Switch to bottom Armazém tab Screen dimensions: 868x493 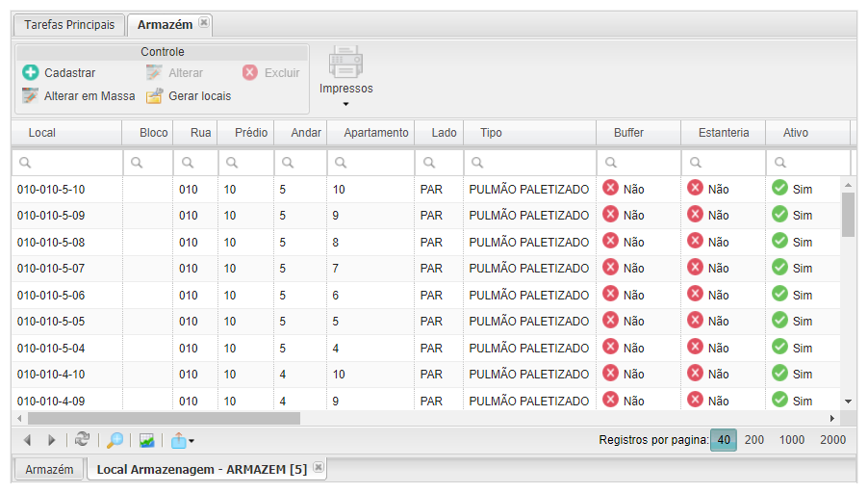click(x=49, y=470)
